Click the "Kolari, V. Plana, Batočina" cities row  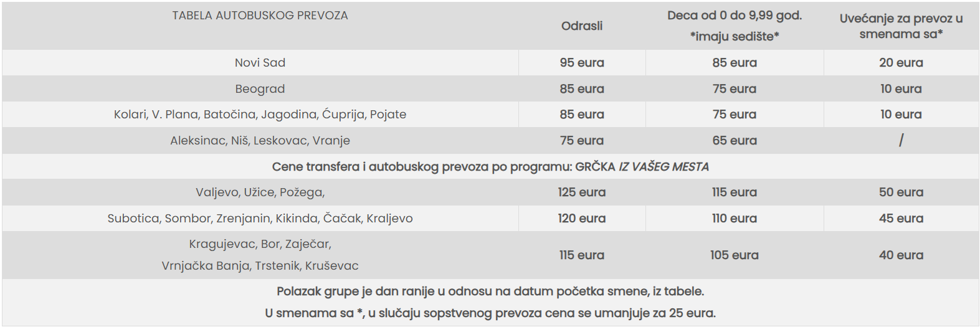[260, 115]
